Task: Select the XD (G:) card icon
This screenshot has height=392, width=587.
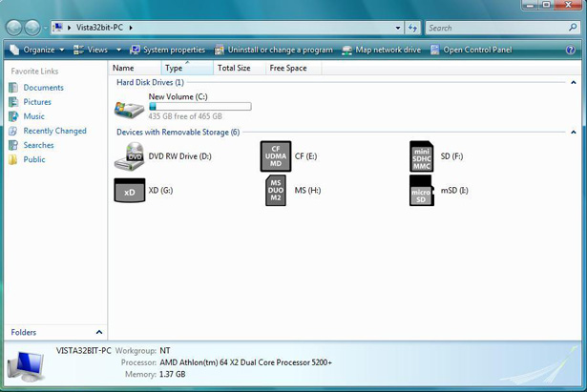Action: coord(130,190)
